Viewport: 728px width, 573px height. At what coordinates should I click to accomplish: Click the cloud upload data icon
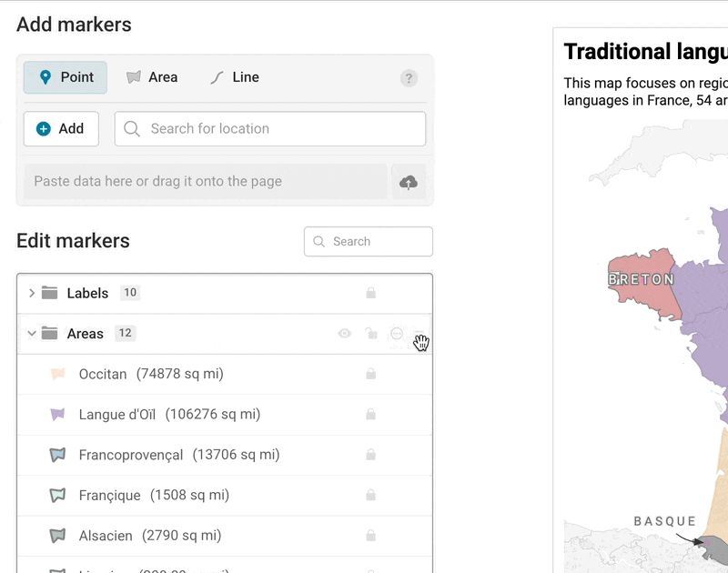[x=409, y=182]
